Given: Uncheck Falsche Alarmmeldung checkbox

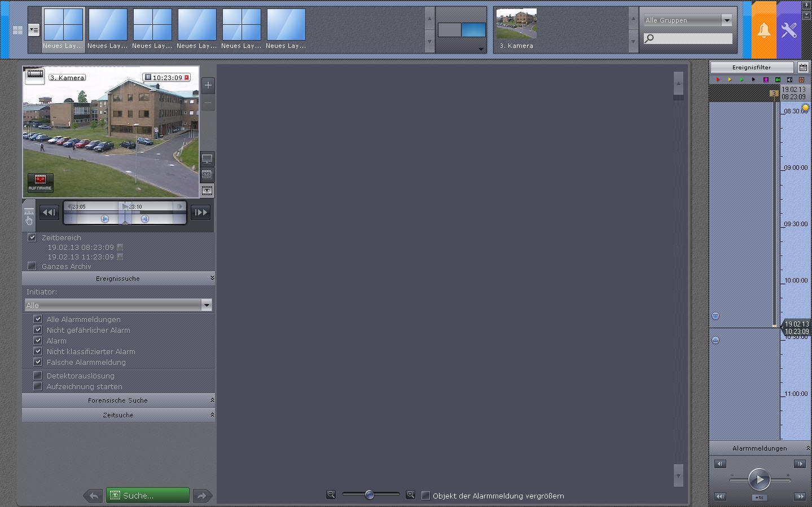Looking at the screenshot, I should pos(38,362).
